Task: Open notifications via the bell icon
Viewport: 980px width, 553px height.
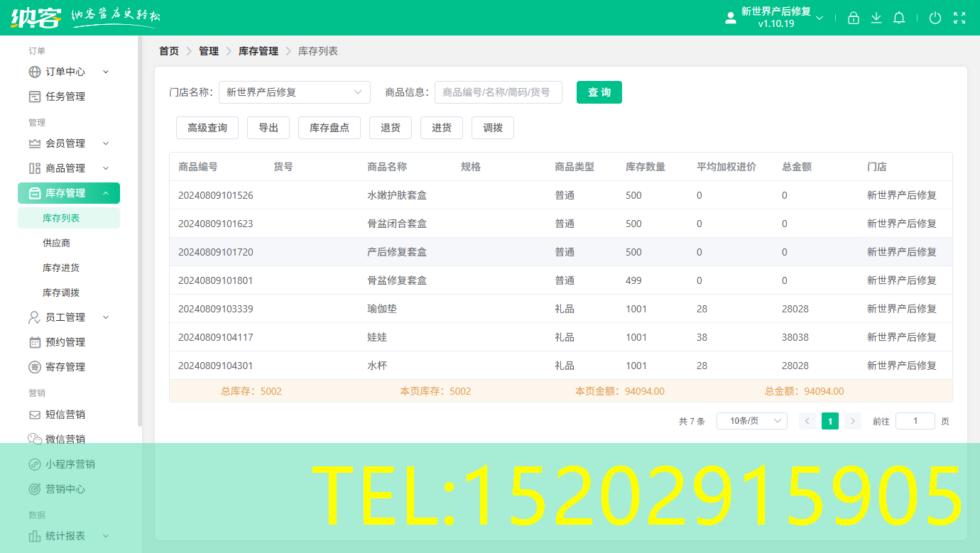Action: 899,17
